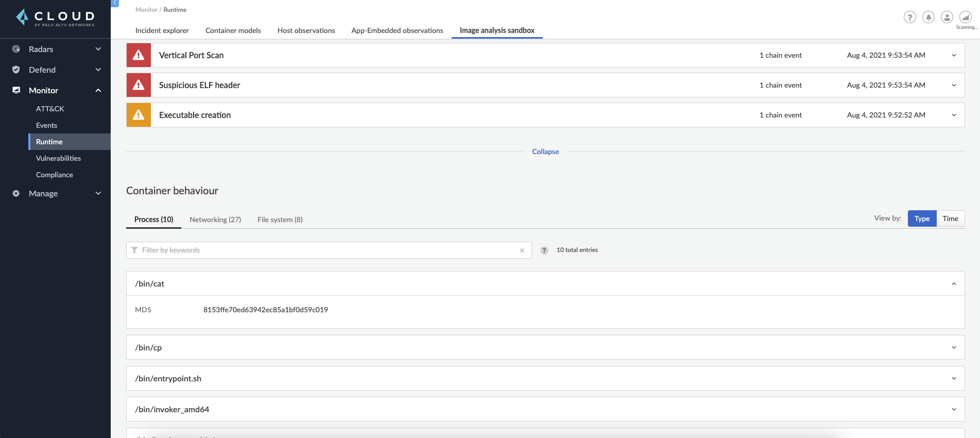Switch to the File system (8) tab
The image size is (980, 438).
tap(280, 220)
